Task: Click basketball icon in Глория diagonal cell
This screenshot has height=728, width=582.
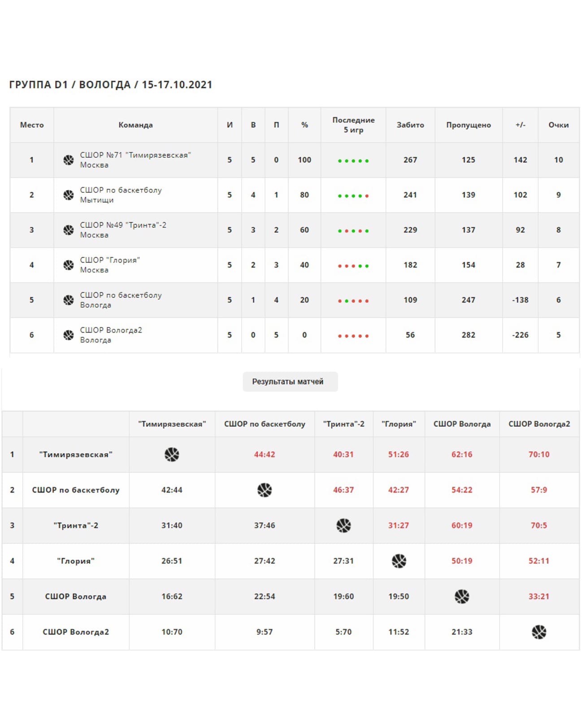Action: pyautogui.click(x=399, y=561)
